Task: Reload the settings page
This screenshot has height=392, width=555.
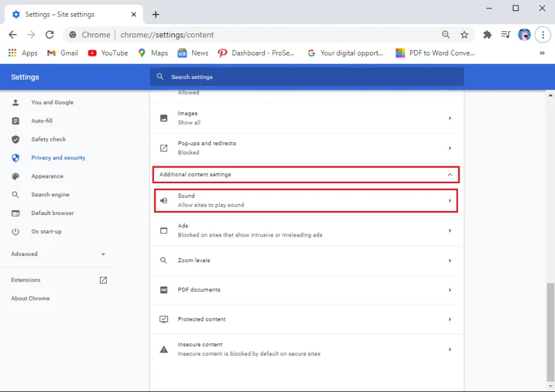Action: (x=49, y=35)
